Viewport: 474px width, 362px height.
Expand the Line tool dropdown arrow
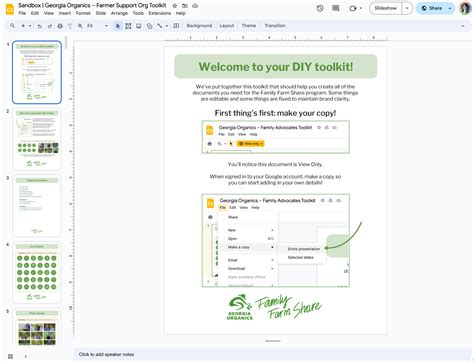point(167,26)
